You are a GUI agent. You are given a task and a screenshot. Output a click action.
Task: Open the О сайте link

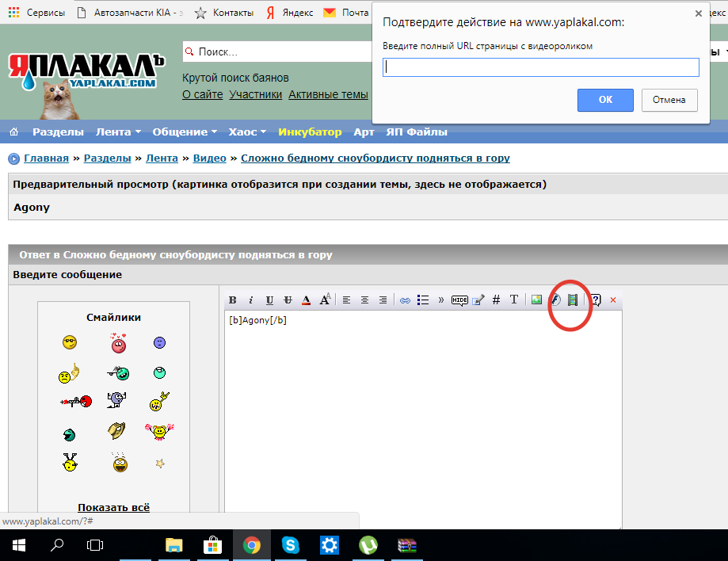click(x=203, y=94)
